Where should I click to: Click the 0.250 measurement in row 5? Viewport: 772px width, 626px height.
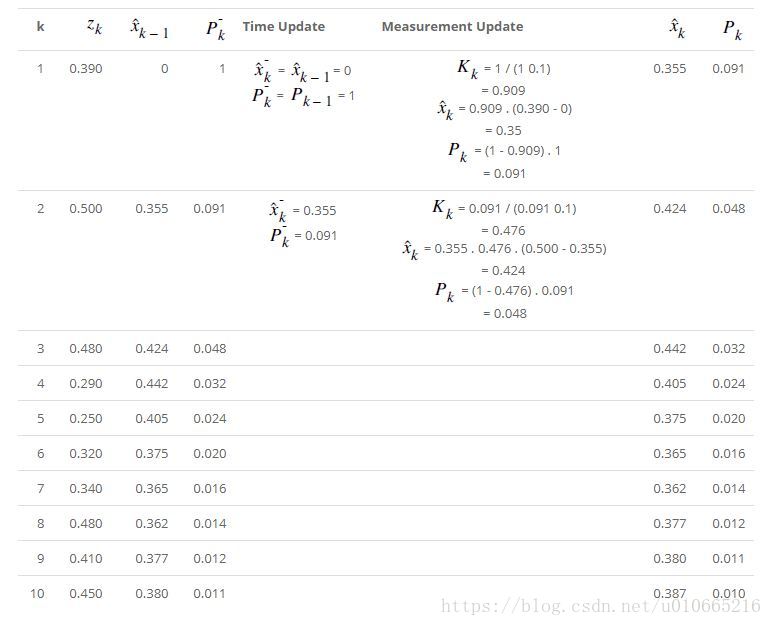point(85,419)
